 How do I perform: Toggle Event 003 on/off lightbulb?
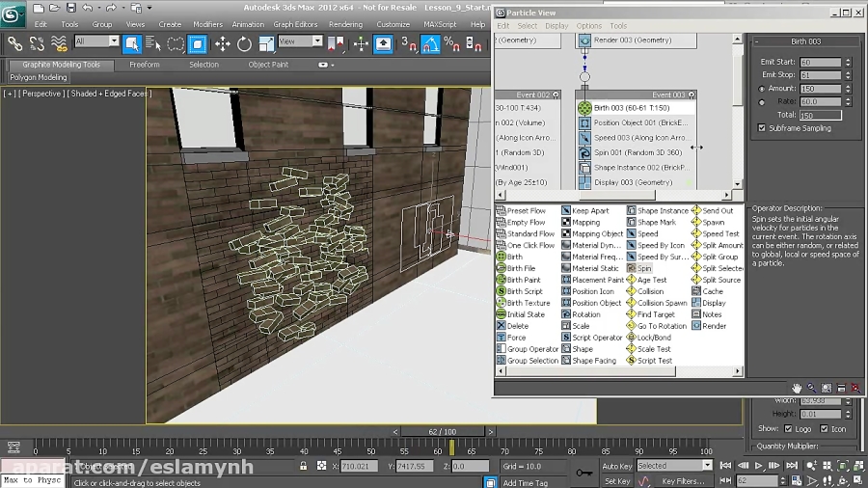(x=691, y=95)
